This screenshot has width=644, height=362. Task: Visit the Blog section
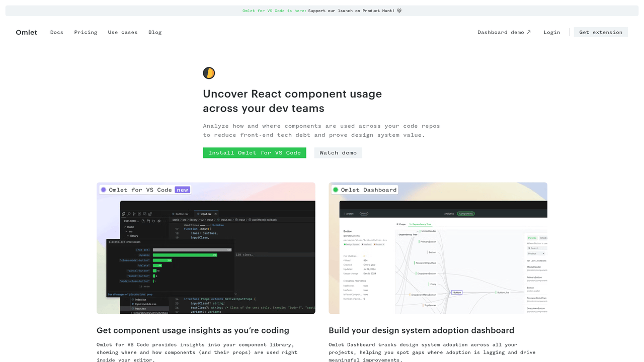[155, 32]
